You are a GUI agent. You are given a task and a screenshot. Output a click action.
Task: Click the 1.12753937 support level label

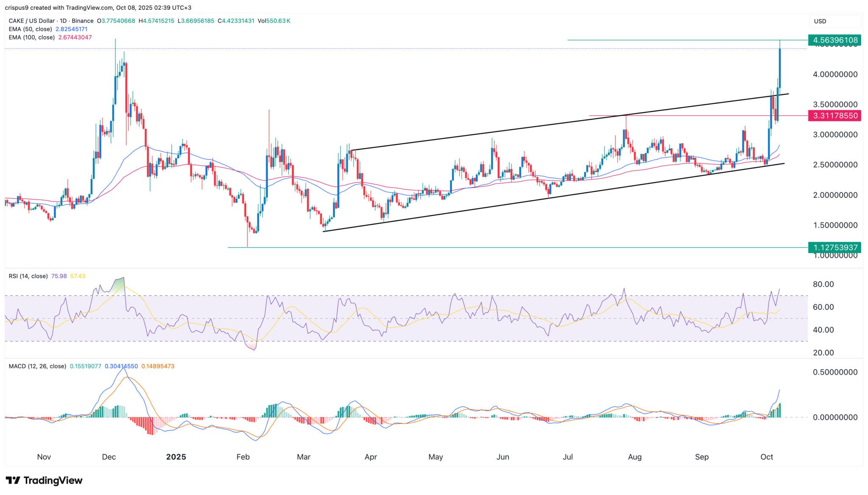[835, 247]
